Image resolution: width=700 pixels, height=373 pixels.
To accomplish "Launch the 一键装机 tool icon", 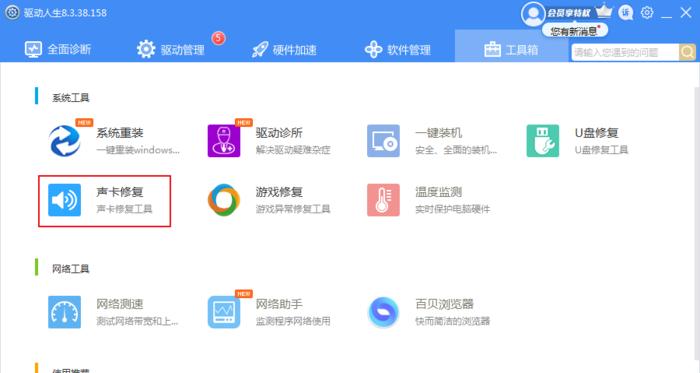I will (x=383, y=141).
